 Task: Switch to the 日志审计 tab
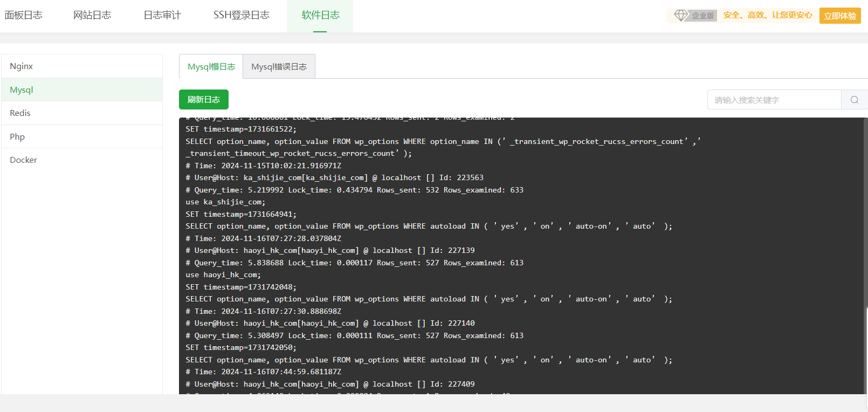[162, 15]
